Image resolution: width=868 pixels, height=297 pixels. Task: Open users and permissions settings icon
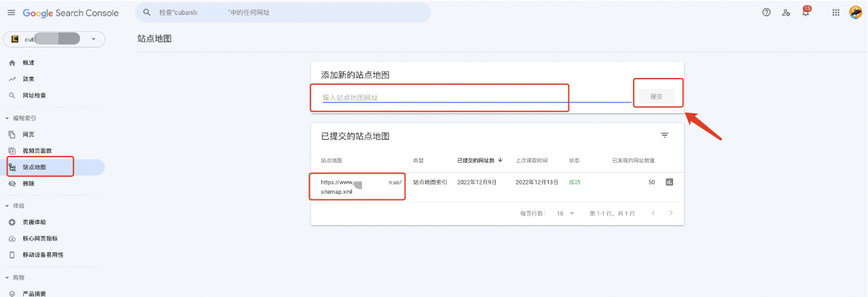pos(786,13)
